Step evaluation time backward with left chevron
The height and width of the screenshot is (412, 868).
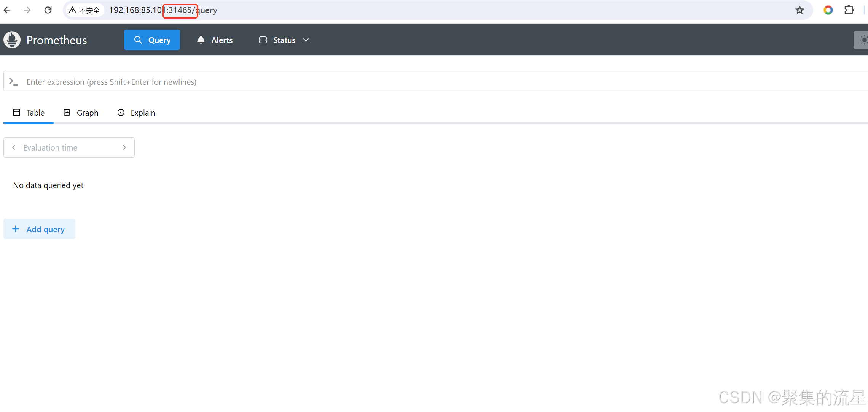click(14, 147)
